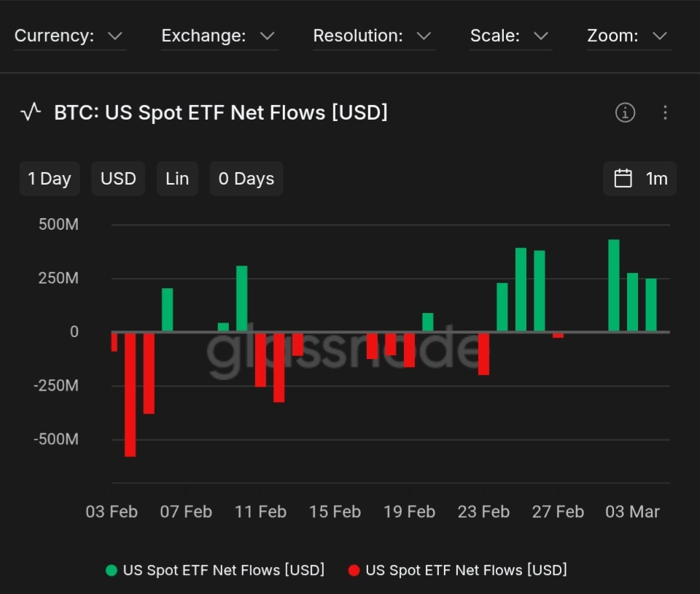The height and width of the screenshot is (594, 700).
Task: Click the 1 Day resolution chip
Action: pos(50,179)
